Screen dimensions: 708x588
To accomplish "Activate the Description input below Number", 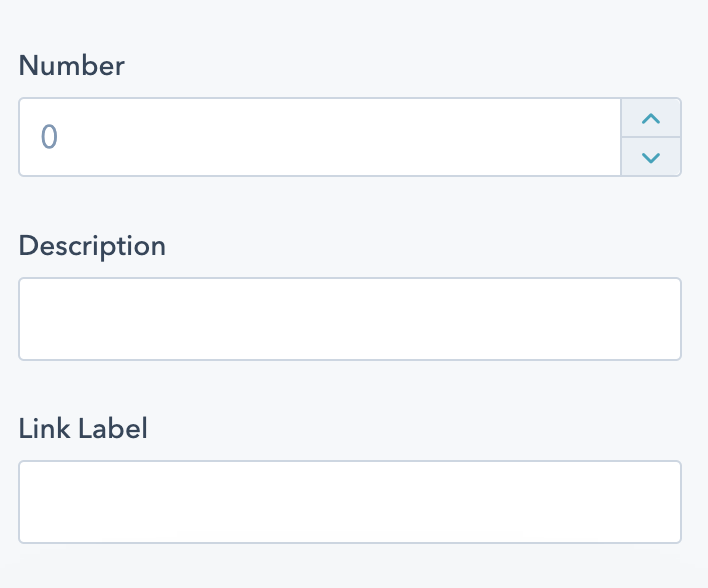I will tap(350, 319).
